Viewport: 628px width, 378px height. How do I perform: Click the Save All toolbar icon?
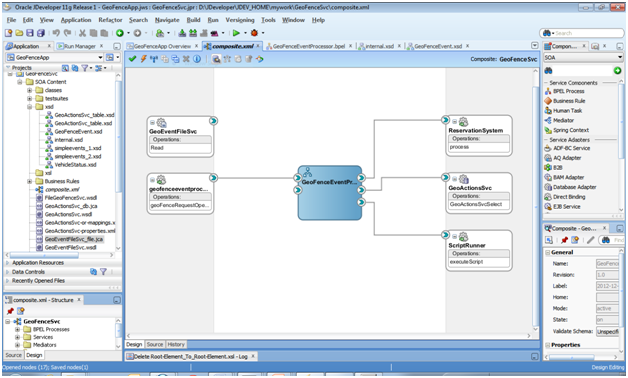(40, 33)
